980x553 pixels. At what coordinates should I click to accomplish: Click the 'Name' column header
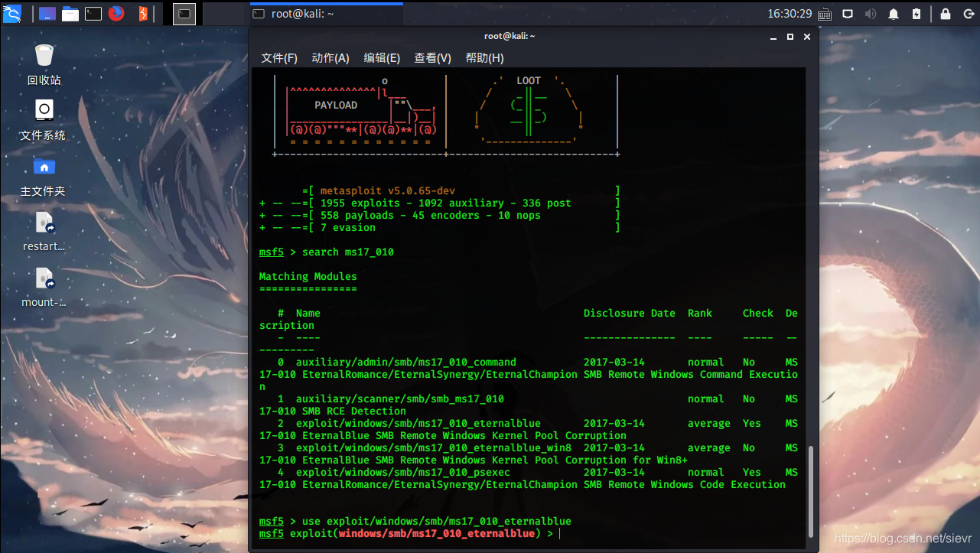click(x=308, y=314)
